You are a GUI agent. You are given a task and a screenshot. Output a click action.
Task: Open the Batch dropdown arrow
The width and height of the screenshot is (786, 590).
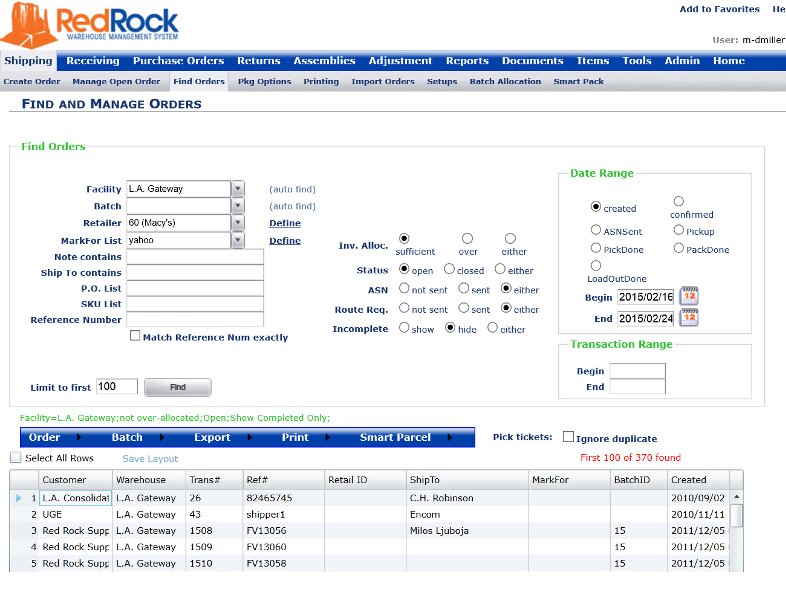tap(238, 206)
